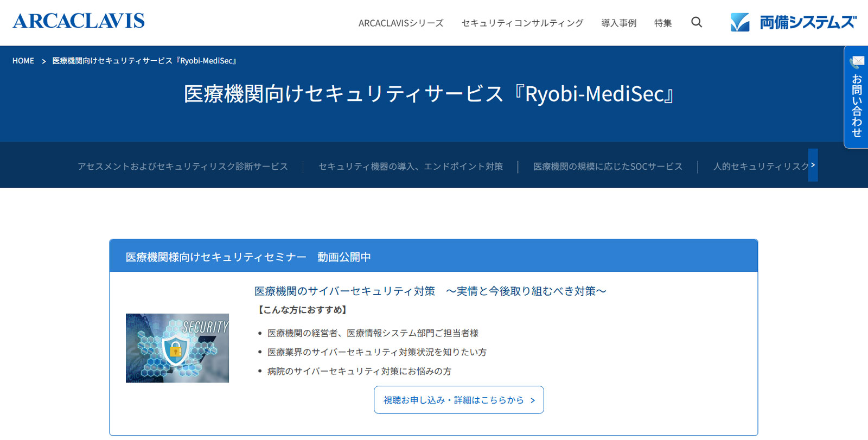Select bullet 医療業界のサイバーセキュリティ対策状況を知りたい方
Image resolution: width=868 pixels, height=440 pixels.
click(x=377, y=352)
